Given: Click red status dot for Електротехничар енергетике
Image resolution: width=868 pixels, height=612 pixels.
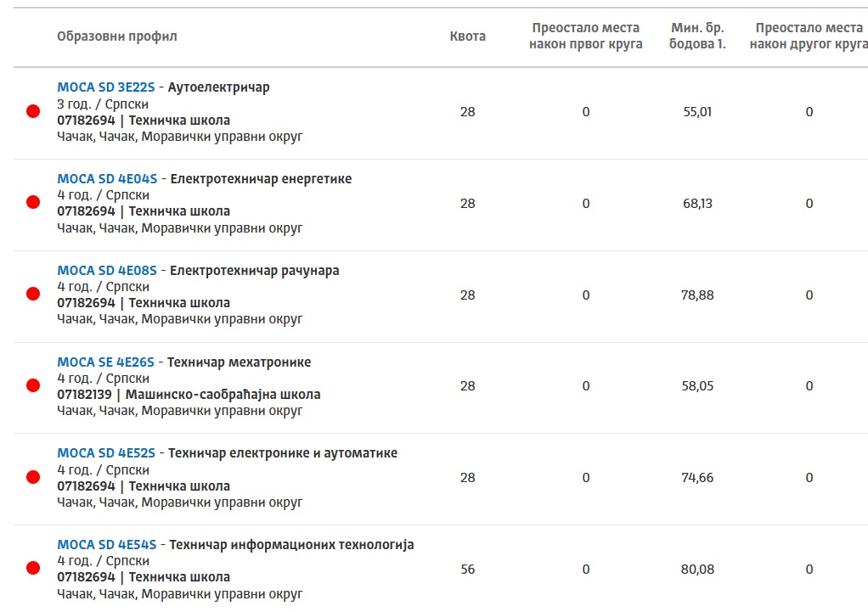Looking at the screenshot, I should (33, 202).
